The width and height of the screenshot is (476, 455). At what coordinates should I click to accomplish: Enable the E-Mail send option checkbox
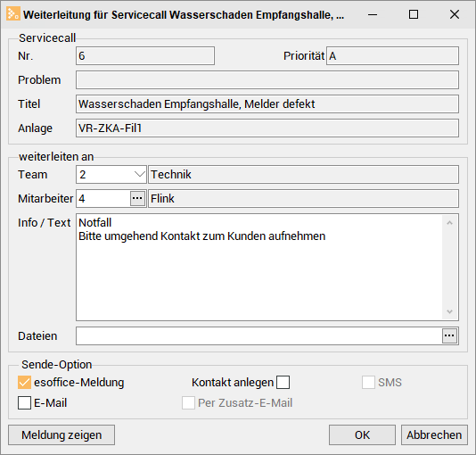24,403
